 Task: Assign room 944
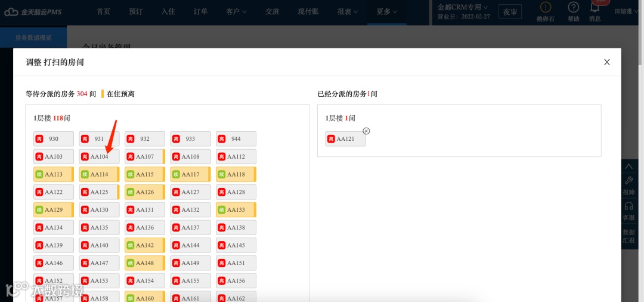point(236,139)
